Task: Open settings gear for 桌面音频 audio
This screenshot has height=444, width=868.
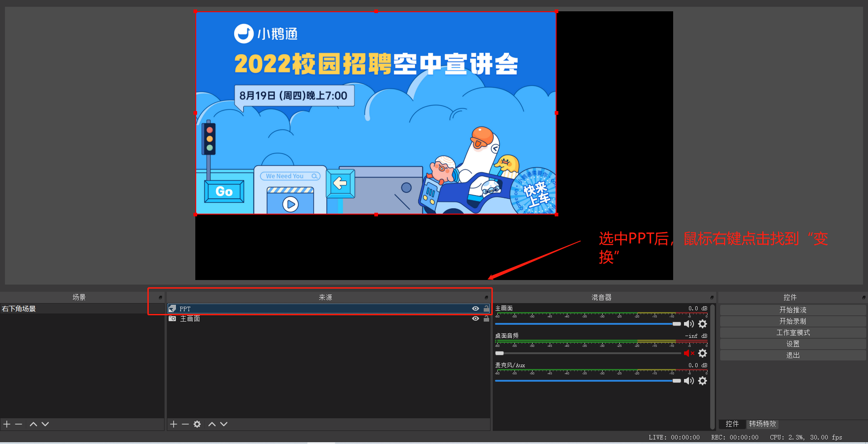Action: coord(703,353)
